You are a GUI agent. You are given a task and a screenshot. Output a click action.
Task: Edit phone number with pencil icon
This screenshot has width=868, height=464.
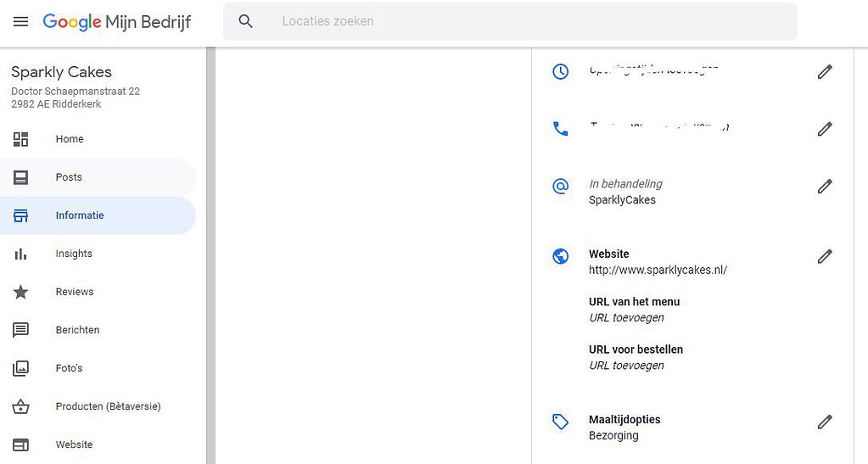pos(825,128)
